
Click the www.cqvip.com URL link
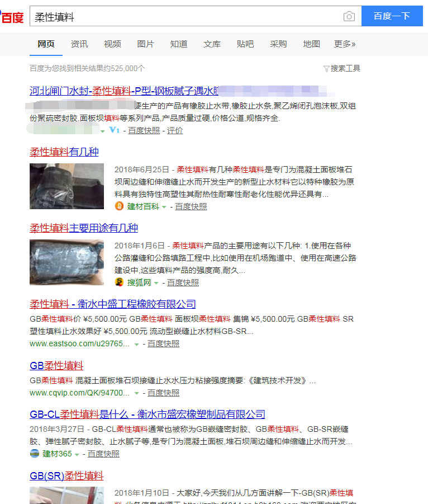pyautogui.click(x=80, y=393)
